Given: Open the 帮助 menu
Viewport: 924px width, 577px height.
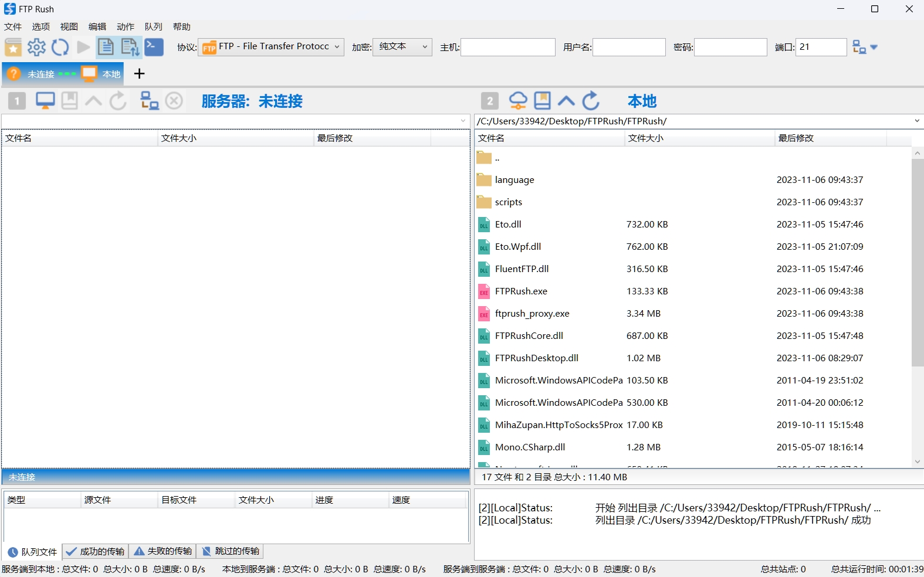Looking at the screenshot, I should coord(182,27).
